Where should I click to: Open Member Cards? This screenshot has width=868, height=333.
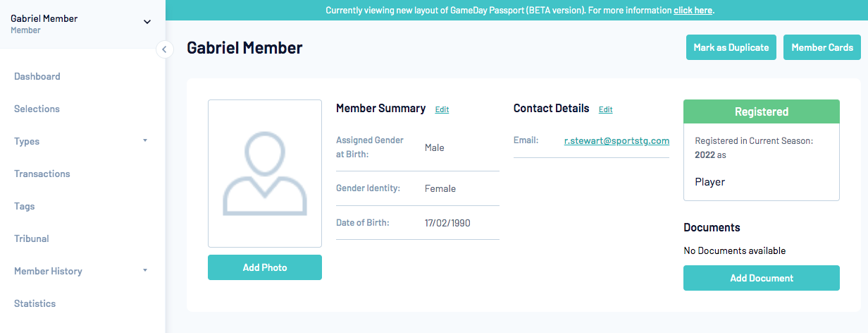821,47
